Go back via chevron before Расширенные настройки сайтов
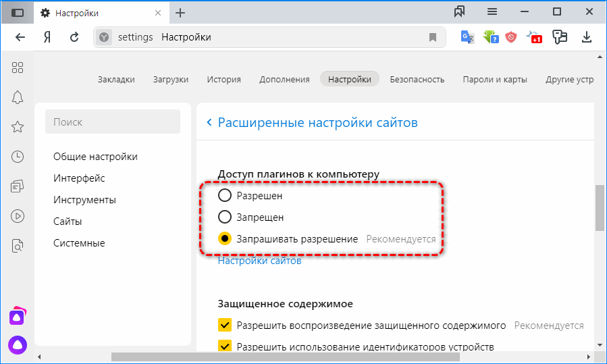 click(209, 122)
